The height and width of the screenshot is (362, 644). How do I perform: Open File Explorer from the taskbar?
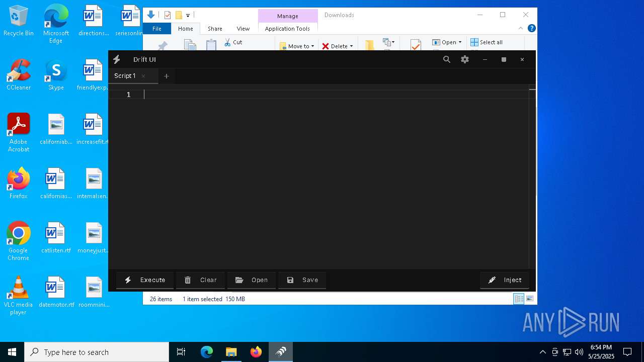(231, 352)
